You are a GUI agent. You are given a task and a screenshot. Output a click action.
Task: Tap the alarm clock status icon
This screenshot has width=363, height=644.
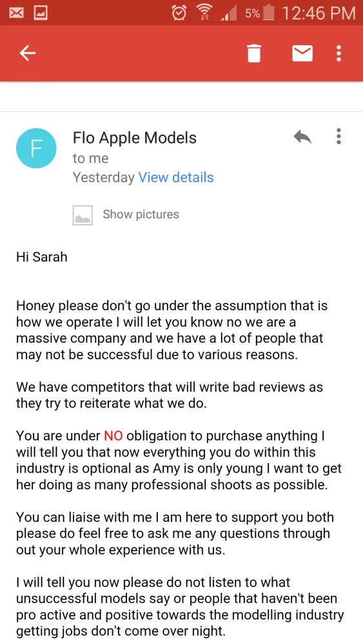(179, 13)
